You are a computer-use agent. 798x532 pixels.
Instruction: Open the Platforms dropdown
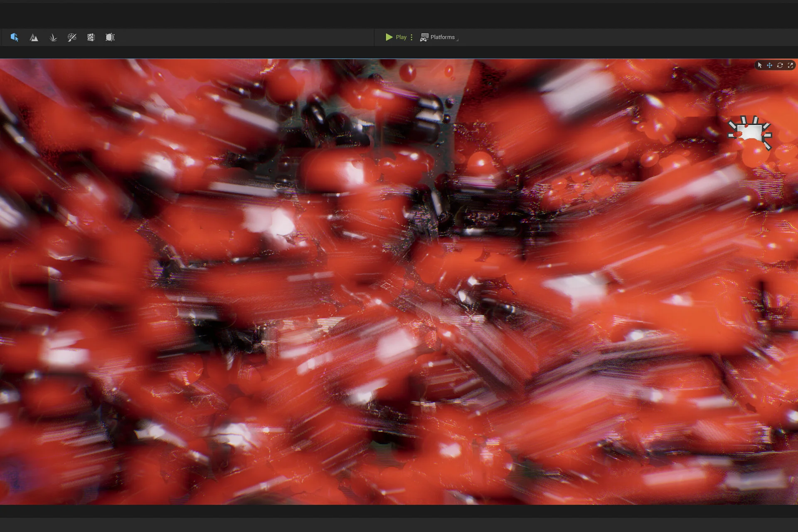click(x=439, y=37)
